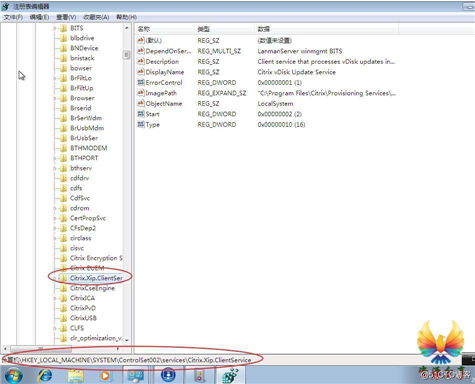Select the Brserid key

pyautogui.click(x=81, y=108)
